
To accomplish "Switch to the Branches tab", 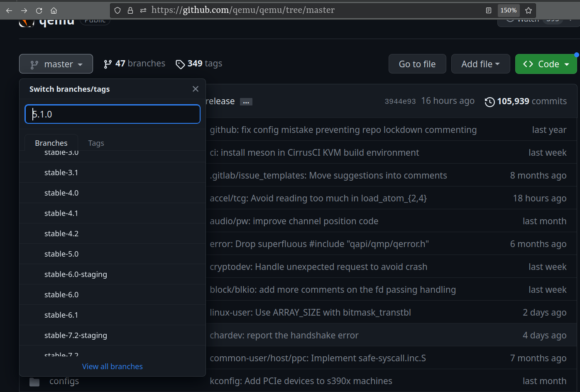I will [x=51, y=143].
